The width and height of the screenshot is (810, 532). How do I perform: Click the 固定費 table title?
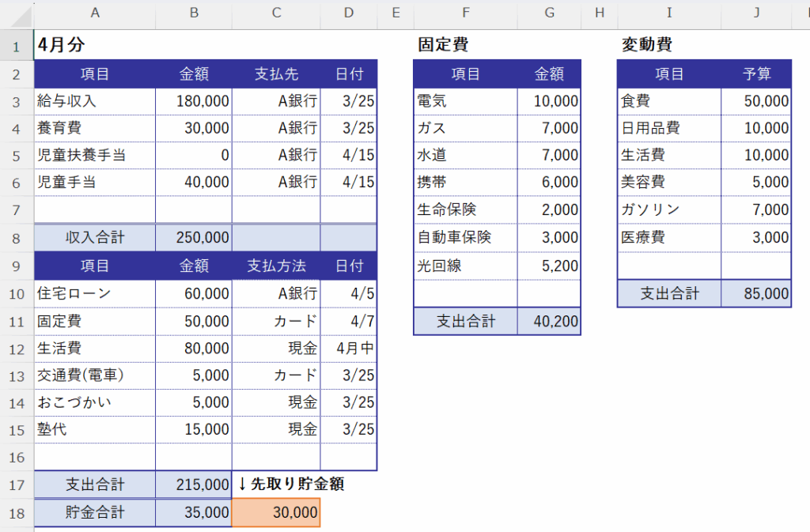pos(443,45)
